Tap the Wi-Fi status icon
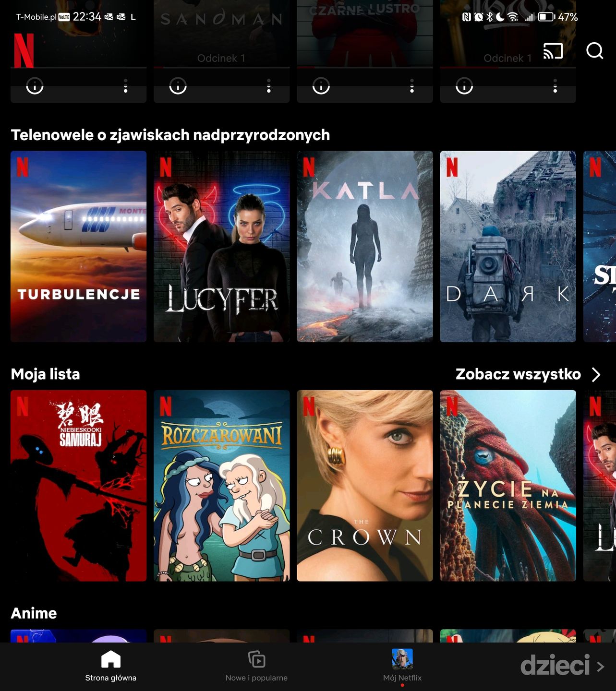This screenshot has height=691, width=616. coord(513,17)
